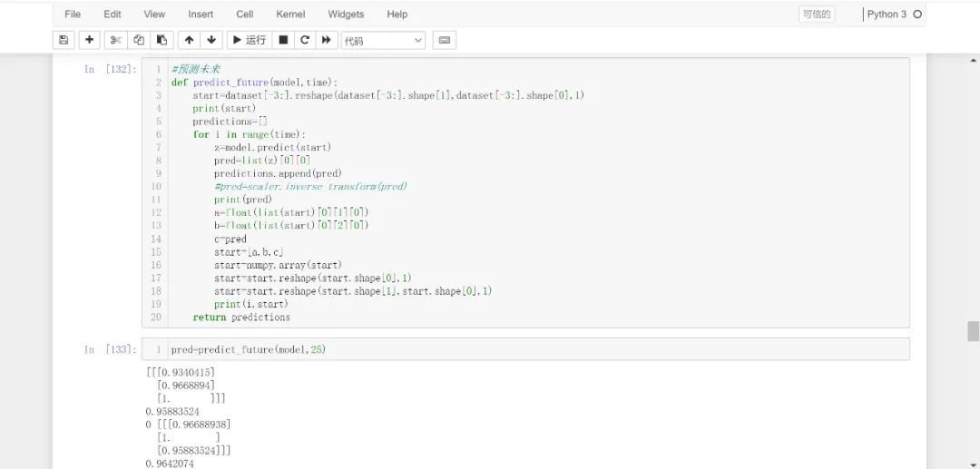The image size is (980, 469).
Task: Click the 可信的 trusted notebook button
Action: tap(817, 15)
